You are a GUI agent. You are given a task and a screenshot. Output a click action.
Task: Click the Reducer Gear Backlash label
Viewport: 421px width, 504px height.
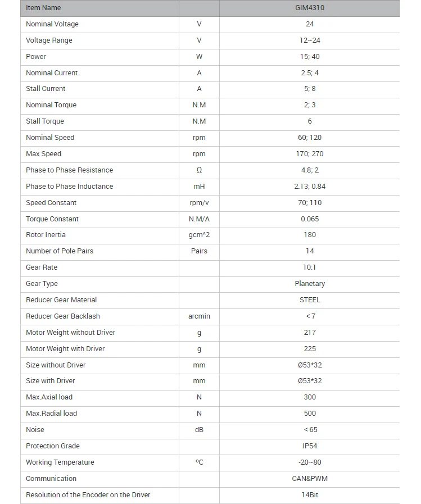point(63,316)
